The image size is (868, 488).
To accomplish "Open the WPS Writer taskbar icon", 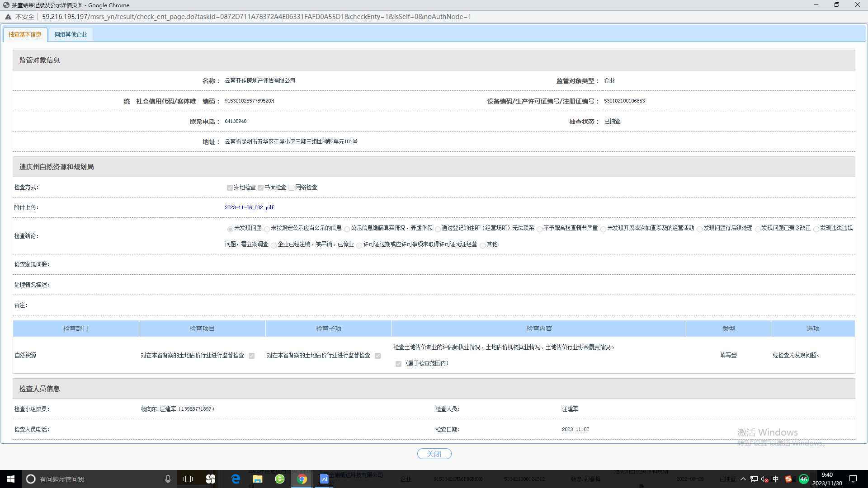I will point(324,479).
